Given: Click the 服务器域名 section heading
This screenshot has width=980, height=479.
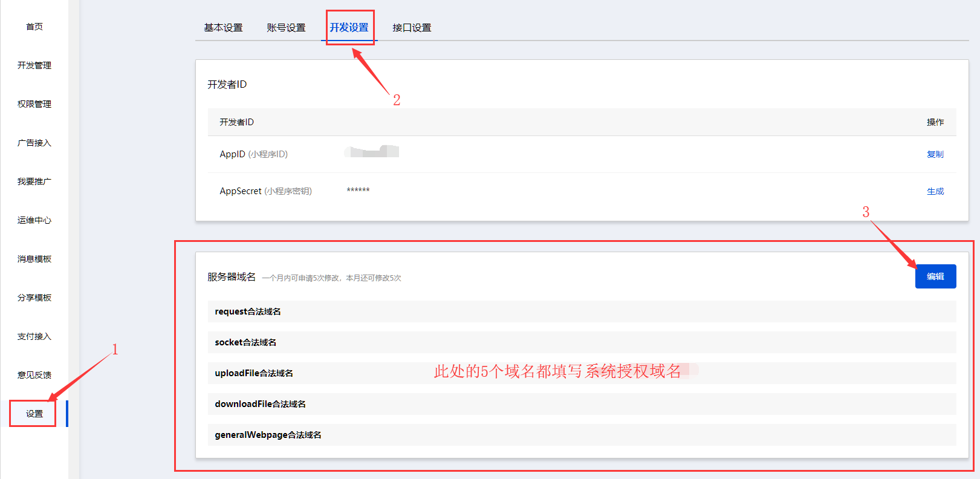Looking at the screenshot, I should [232, 277].
